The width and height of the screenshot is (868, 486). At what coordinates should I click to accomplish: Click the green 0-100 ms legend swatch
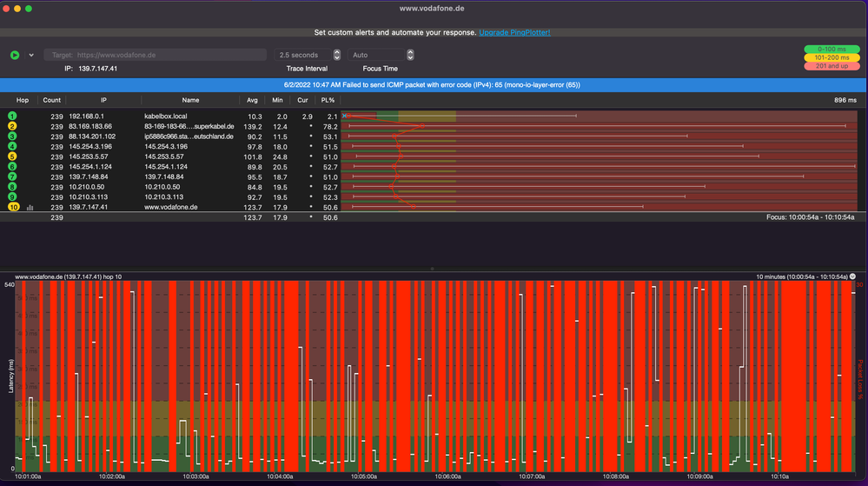(x=832, y=50)
